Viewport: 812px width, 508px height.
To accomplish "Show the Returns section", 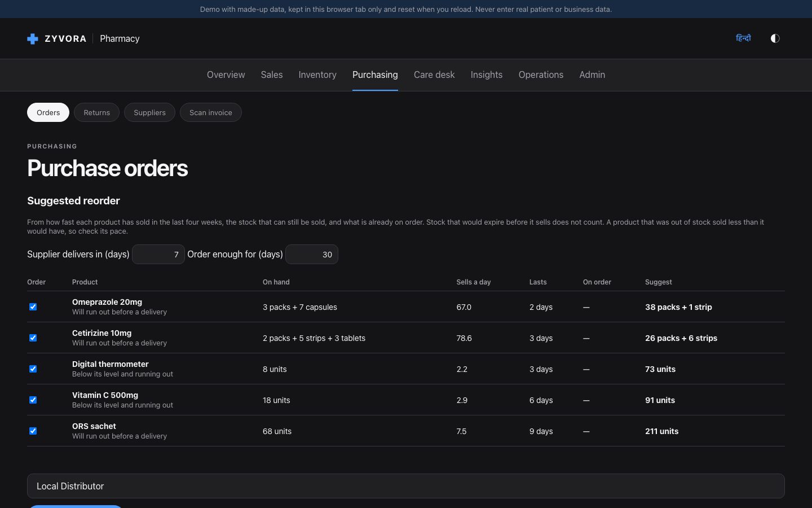I will coord(96,112).
